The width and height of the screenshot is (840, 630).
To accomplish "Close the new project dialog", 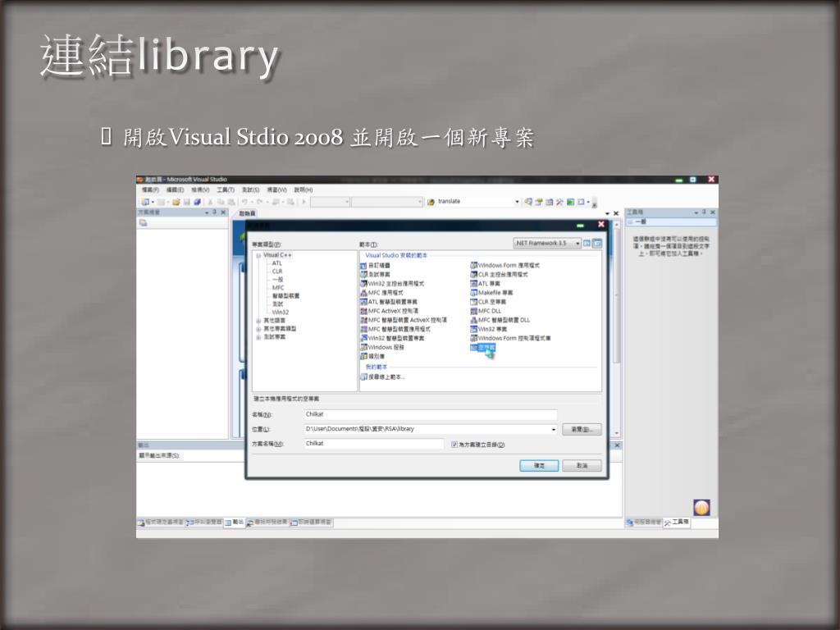I will click(601, 225).
